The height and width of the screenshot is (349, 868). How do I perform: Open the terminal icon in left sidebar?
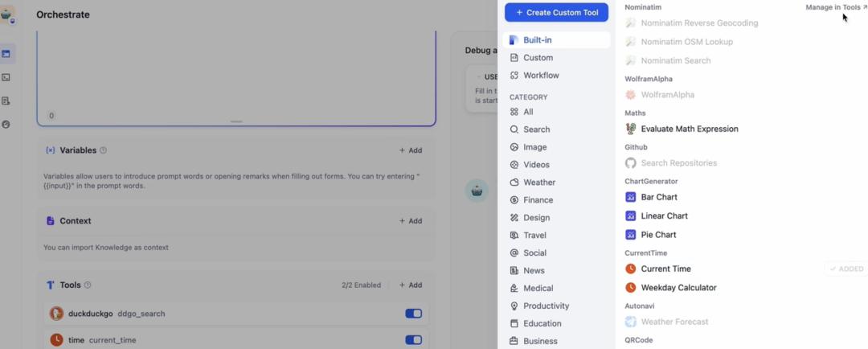pyautogui.click(x=6, y=77)
